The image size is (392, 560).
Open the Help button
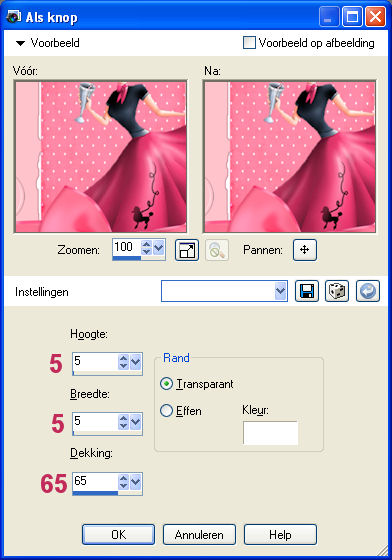pos(280,535)
